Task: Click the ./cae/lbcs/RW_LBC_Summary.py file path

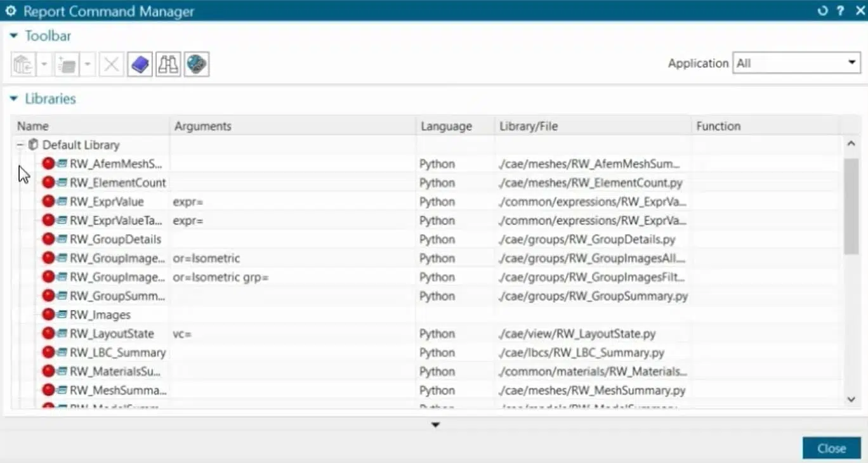Action: 581,353
